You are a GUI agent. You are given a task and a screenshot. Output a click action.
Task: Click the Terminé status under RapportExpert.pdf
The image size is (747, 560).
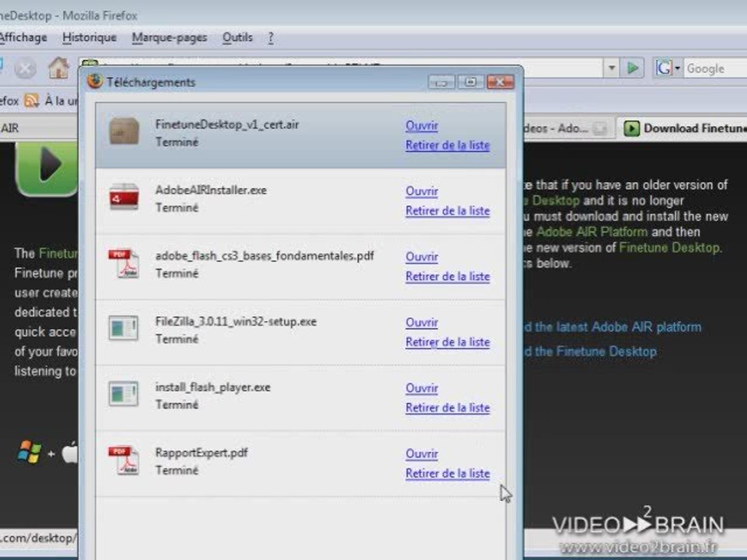(177, 471)
